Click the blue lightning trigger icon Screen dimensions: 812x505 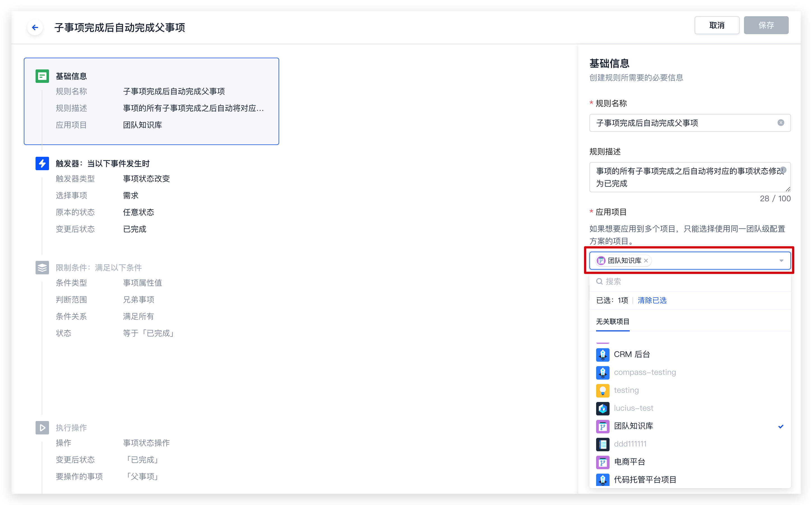tap(42, 163)
